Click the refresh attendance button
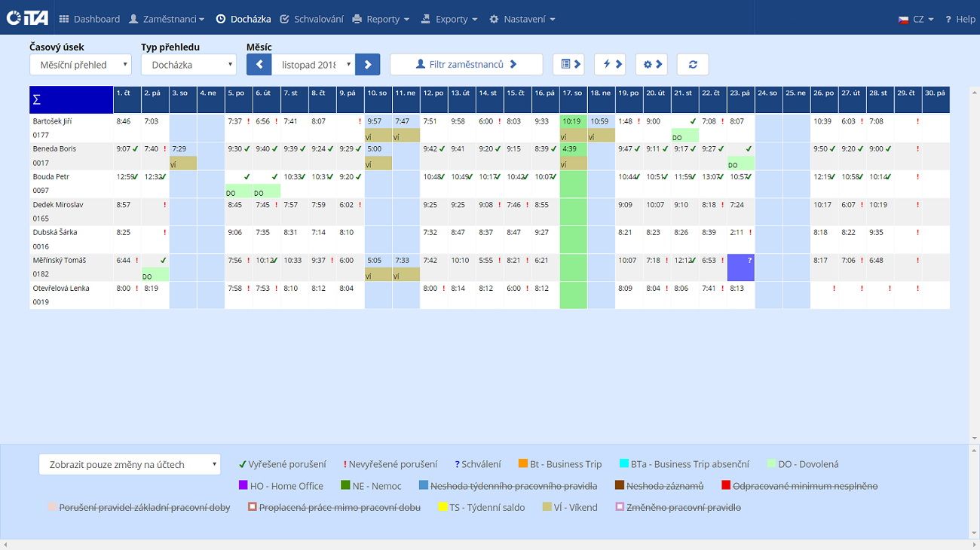The height and width of the screenshot is (550, 980). [x=692, y=65]
